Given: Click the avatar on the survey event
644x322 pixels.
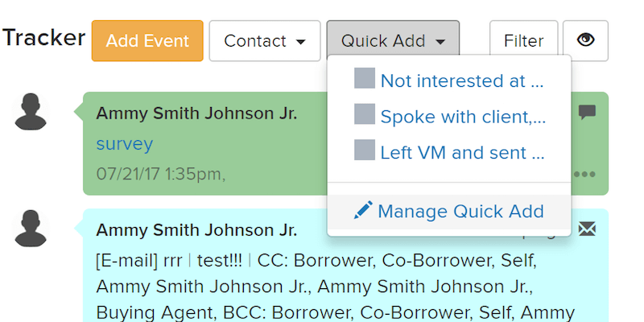Looking at the screenshot, I should [x=32, y=111].
